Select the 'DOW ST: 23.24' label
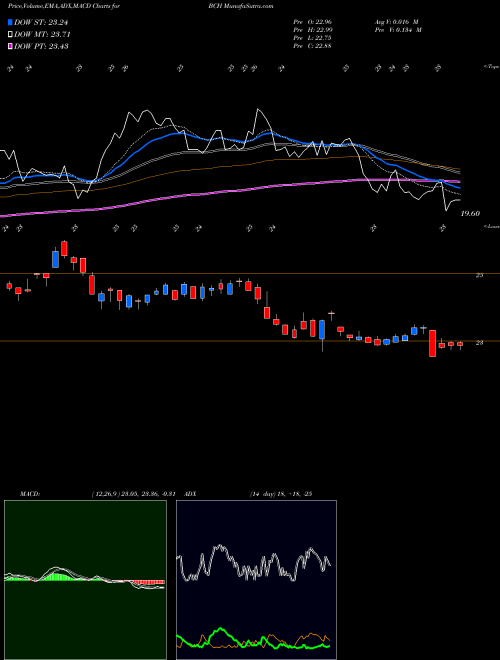 (41, 22)
